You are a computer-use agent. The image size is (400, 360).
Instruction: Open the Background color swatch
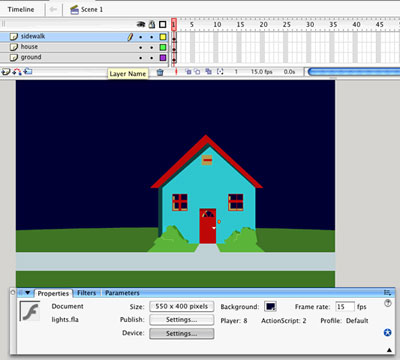coord(270,306)
